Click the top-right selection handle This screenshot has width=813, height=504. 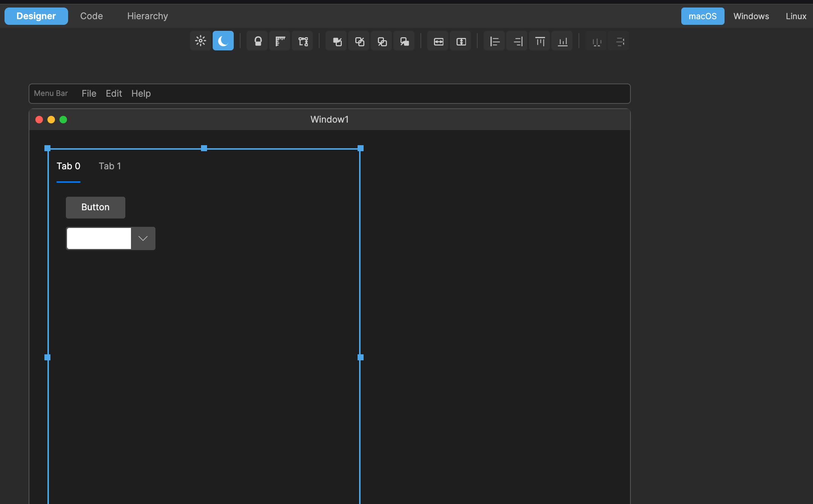361,148
